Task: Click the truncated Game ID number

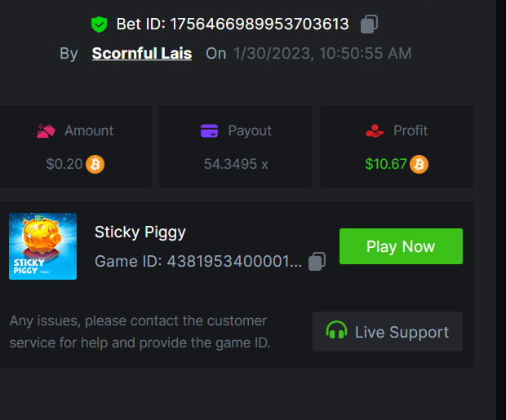Action: point(234,262)
